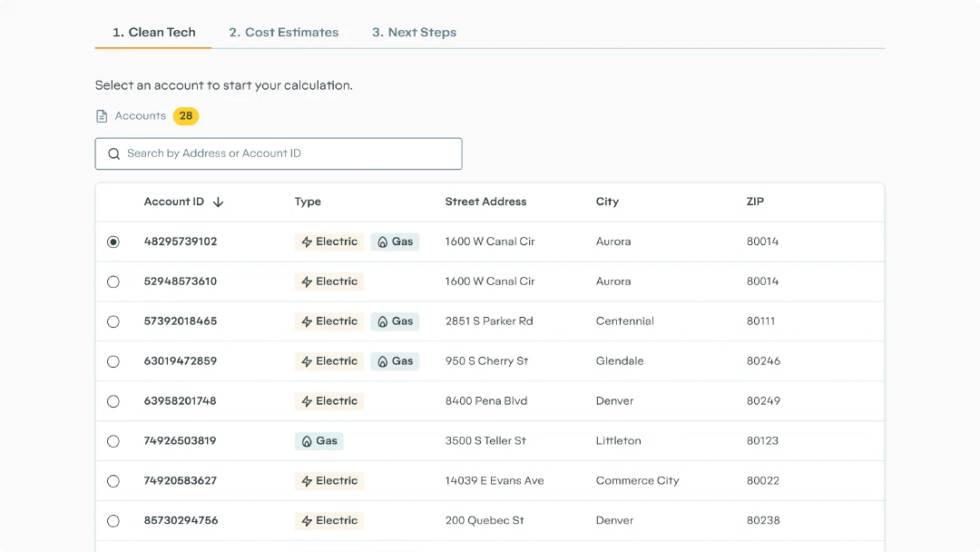Select the radio button for account 63958201748
980x552 pixels.
click(113, 401)
